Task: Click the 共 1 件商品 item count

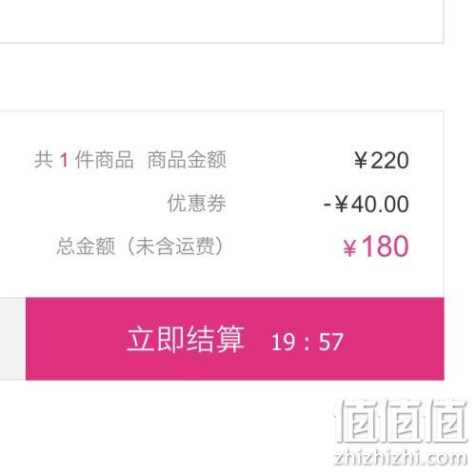Action: (84, 160)
